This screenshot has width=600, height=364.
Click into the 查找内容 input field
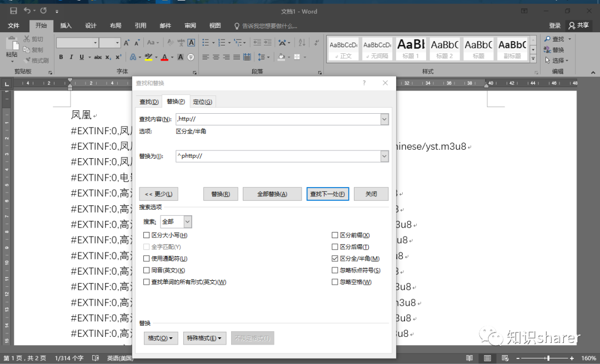point(278,119)
